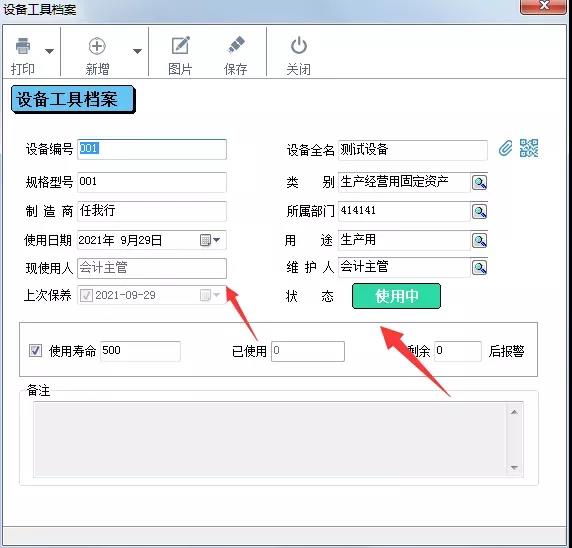
Task: Open the paperclip attachment icon
Action: point(505,148)
